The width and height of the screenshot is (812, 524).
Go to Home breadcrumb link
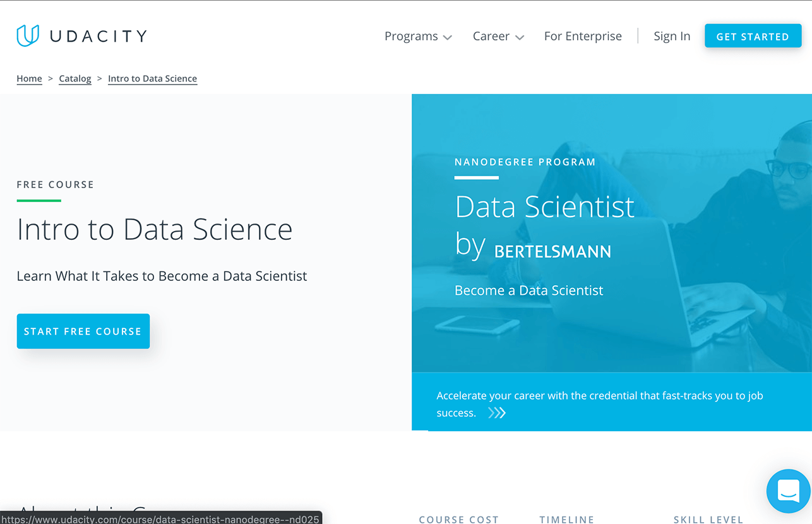[29, 78]
